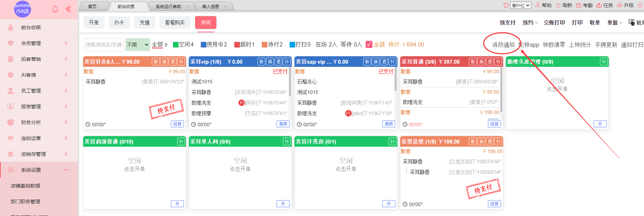The image size is (644, 216).
Task: Toggle the 金额 checkbox
Action: tap(369, 44)
